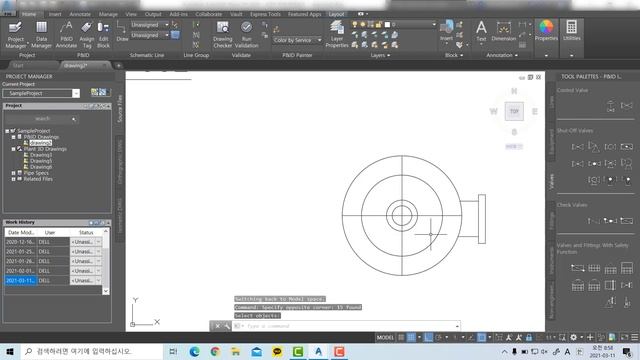Viewport: 640px width, 360px height.
Task: Open the layer name dropdown
Action: (434, 24)
